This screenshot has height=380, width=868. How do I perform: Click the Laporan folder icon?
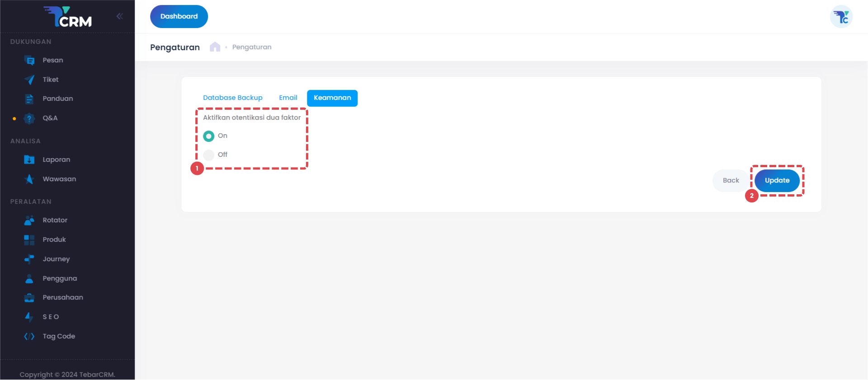29,160
